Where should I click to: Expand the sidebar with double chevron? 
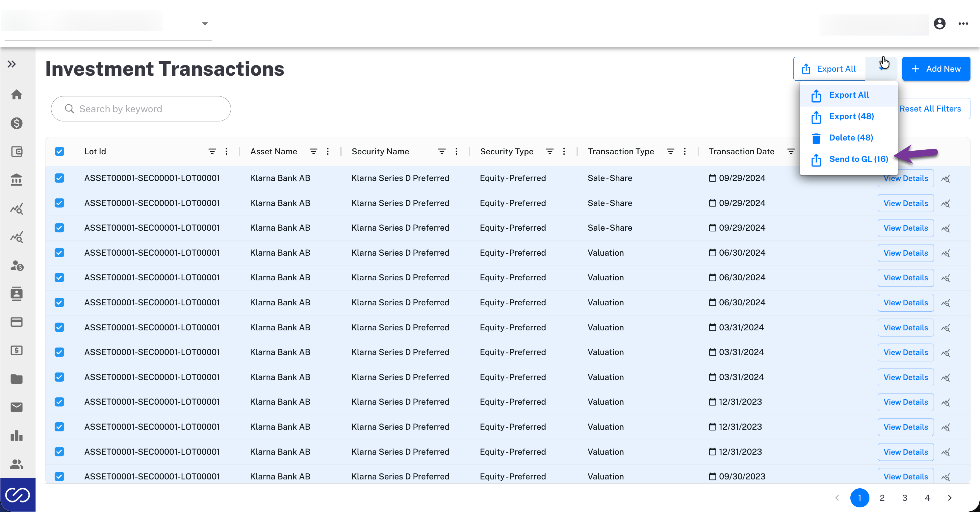(x=12, y=64)
